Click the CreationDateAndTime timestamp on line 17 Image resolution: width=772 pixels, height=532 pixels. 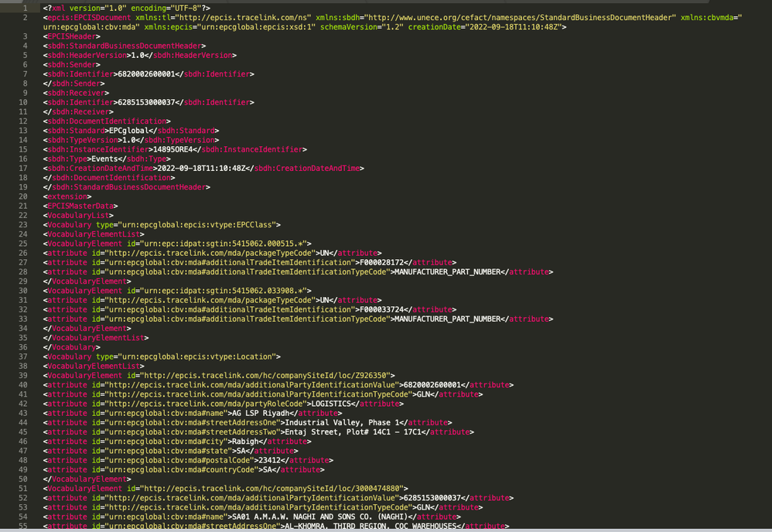[x=202, y=169]
